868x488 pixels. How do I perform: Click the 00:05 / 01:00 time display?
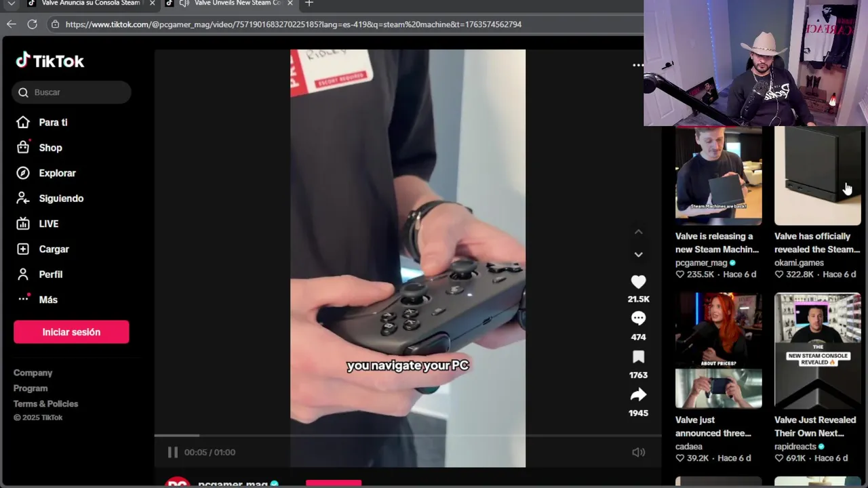pyautogui.click(x=210, y=452)
